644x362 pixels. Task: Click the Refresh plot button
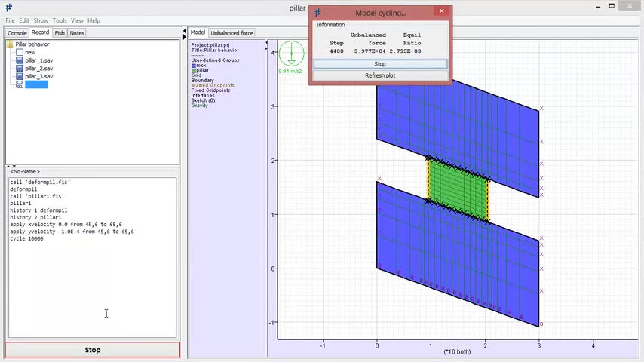[380, 75]
